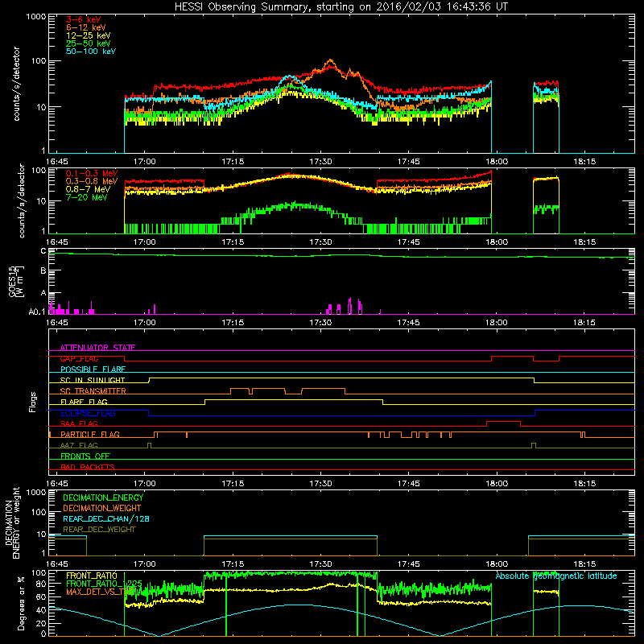This screenshot has width=644, height=644.
Task: Select the SC_IN_SUNLIGHT flag label
Action: 93,380
